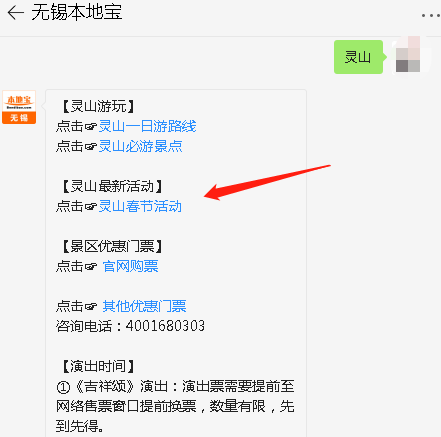This screenshot has width=441, height=437.
Task: Open 灵山必游景点 link
Action: (x=140, y=146)
